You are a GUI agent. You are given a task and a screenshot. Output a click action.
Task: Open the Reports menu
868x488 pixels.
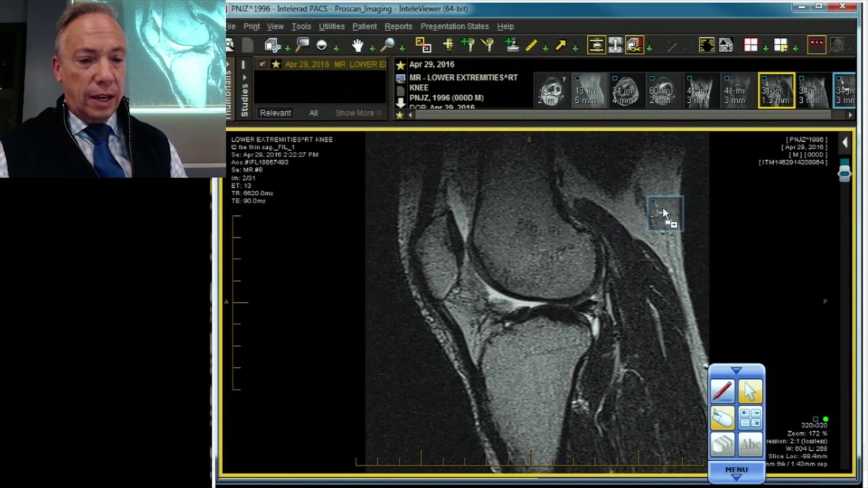pos(398,26)
